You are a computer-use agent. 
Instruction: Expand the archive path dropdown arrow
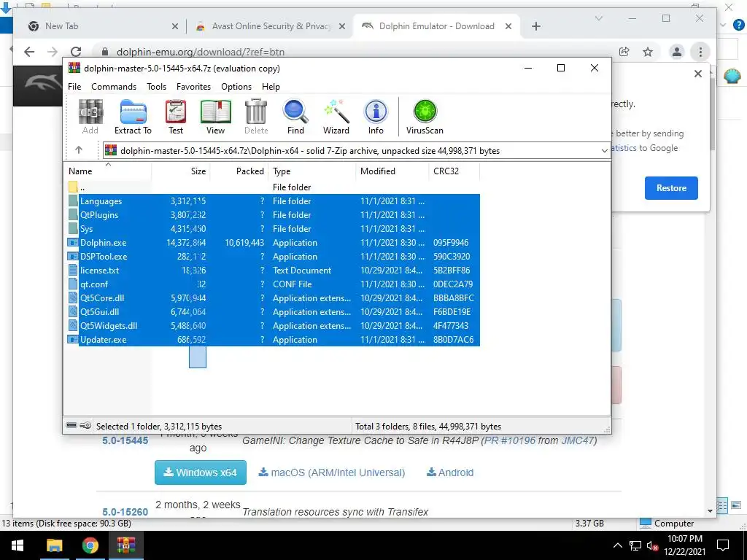click(604, 150)
